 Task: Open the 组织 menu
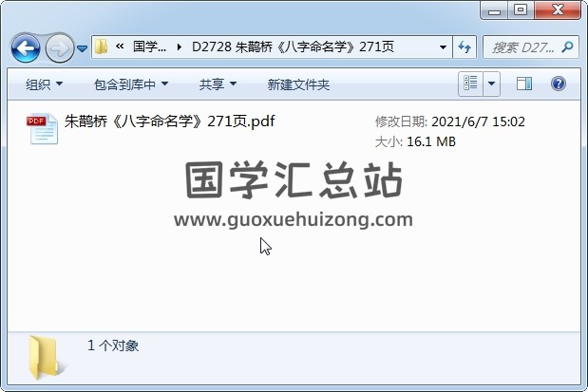45,84
